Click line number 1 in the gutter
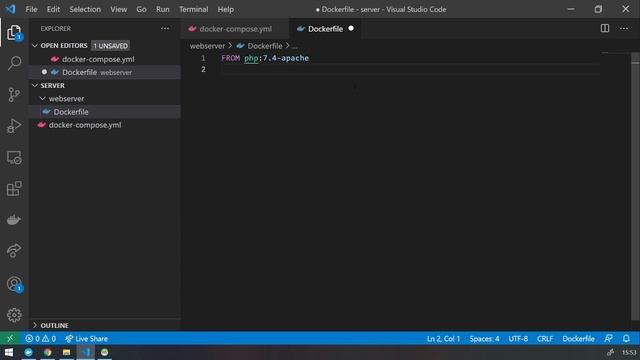Viewport: 640px width, 360px height. coord(203,58)
